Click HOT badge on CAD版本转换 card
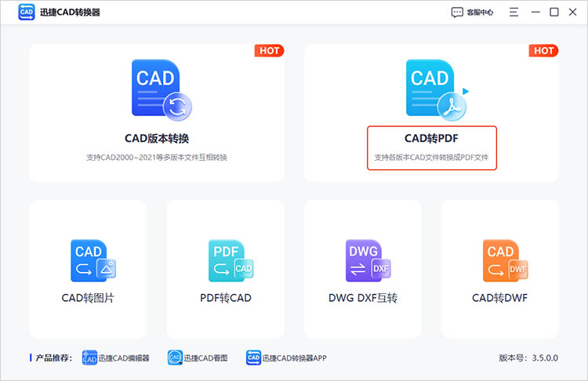 tap(269, 51)
